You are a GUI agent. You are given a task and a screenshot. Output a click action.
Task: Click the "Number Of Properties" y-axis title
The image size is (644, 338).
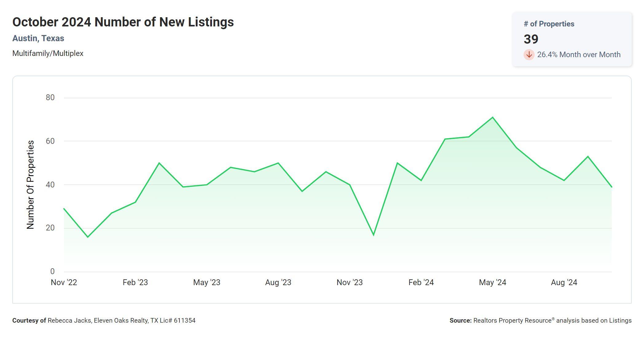(x=30, y=185)
